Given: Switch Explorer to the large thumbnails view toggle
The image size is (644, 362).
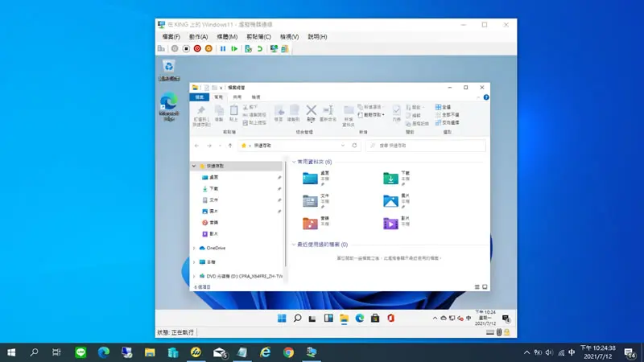Looking at the screenshot, I should (485, 287).
